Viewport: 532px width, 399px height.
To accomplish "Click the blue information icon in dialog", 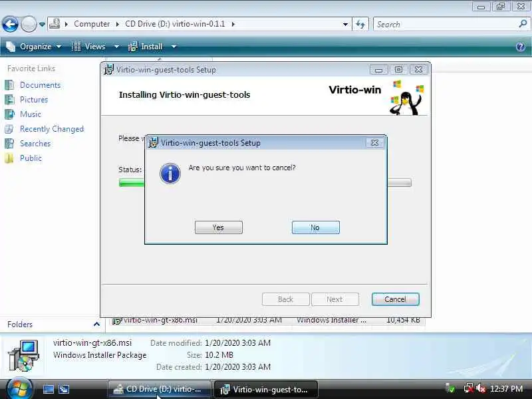I will (x=170, y=174).
